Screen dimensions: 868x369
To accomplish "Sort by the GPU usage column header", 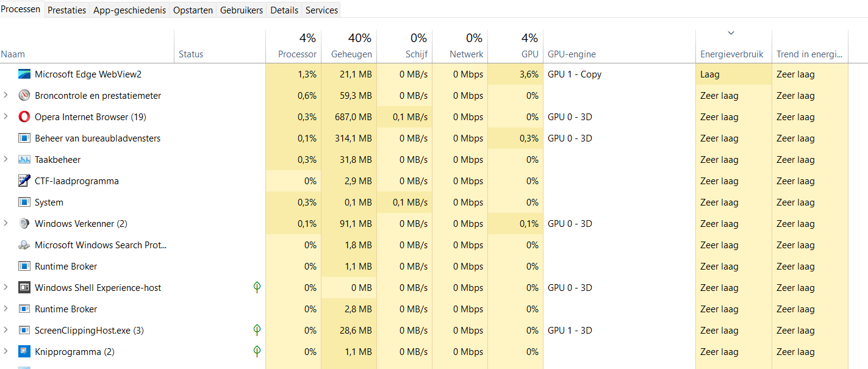I will click(515, 46).
